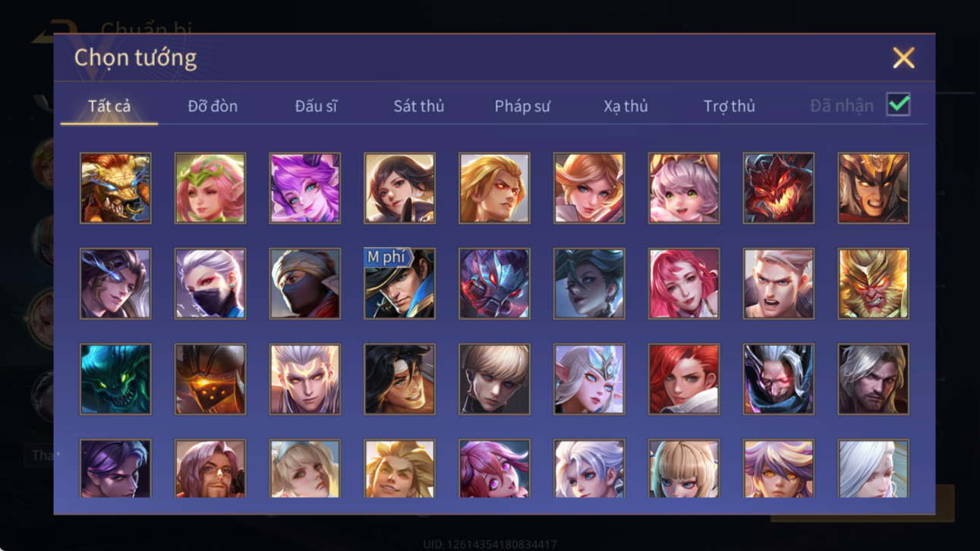The image size is (980, 551).
Task: Select the green glowing monster hero portrait
Action: pos(115,379)
